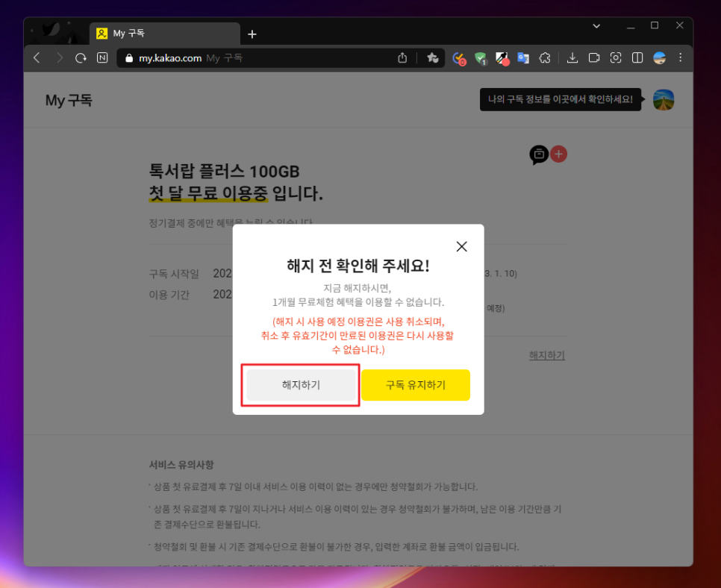The height and width of the screenshot is (588, 721).
Task: Open the green shield extension
Action: click(481, 58)
